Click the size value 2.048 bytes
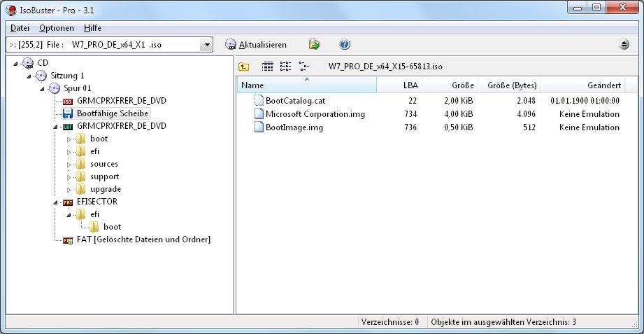644x334 pixels. [x=526, y=101]
